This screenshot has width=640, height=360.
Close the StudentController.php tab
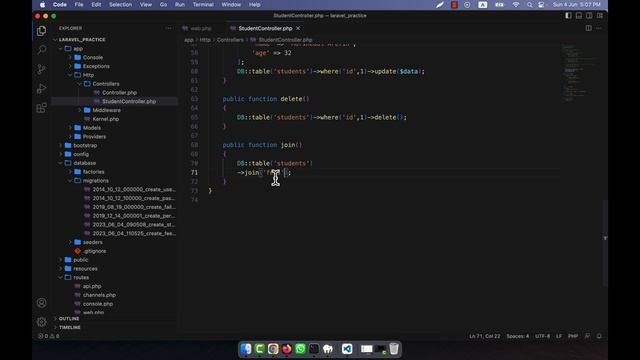coord(298,28)
